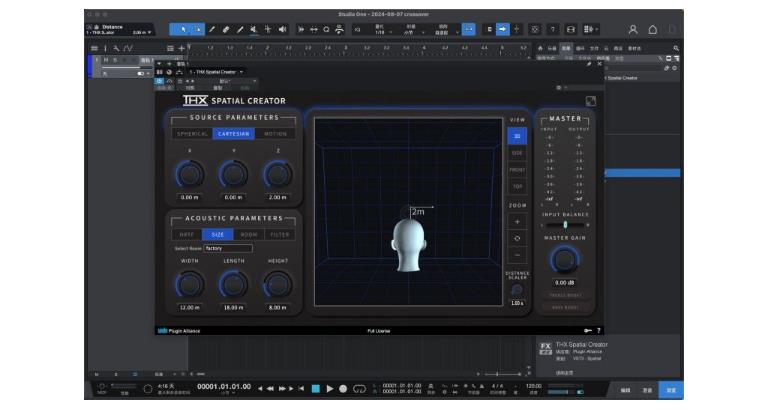Pick the Eraser tool in the toolbar

(x=226, y=30)
